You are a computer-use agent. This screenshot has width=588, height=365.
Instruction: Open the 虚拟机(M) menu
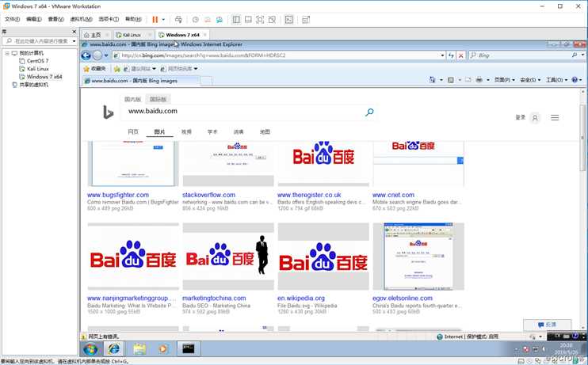click(x=81, y=19)
